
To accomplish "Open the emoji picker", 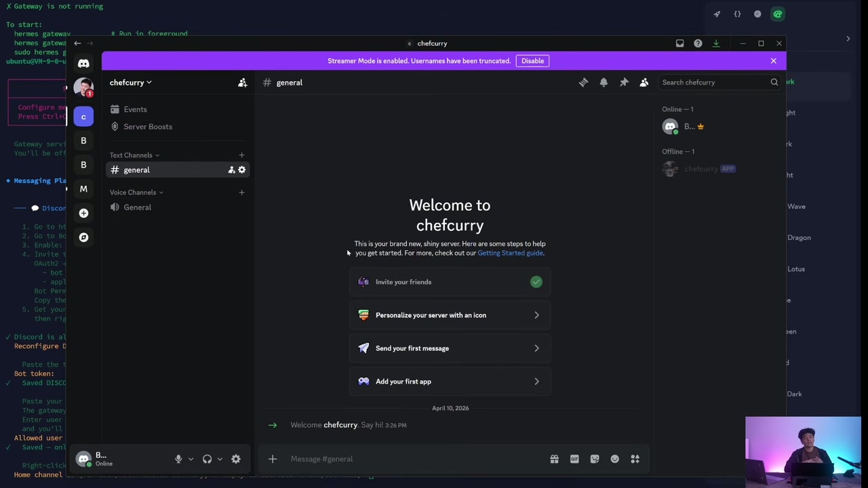I will 615,459.
